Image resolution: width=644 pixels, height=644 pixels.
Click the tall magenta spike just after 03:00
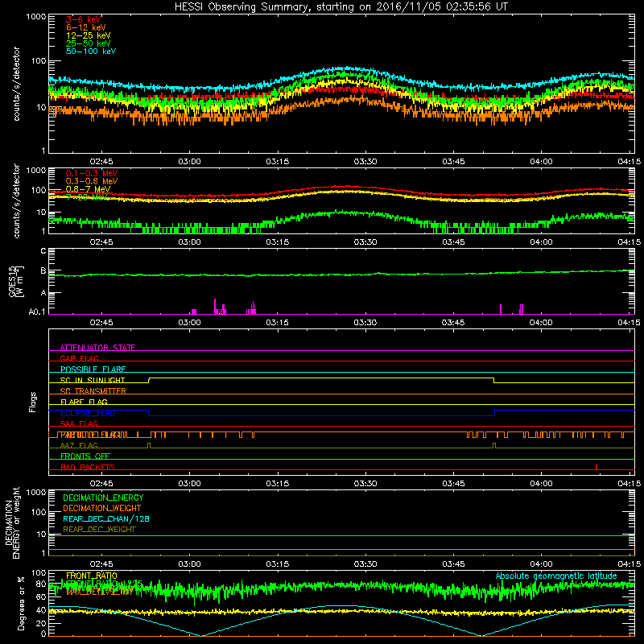pyautogui.click(x=215, y=307)
